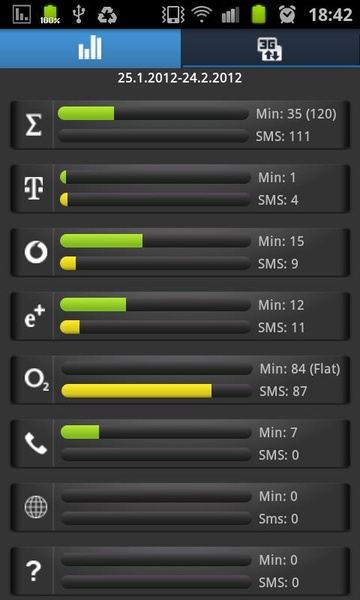Open the call statistics bar-chart tab

90,49
